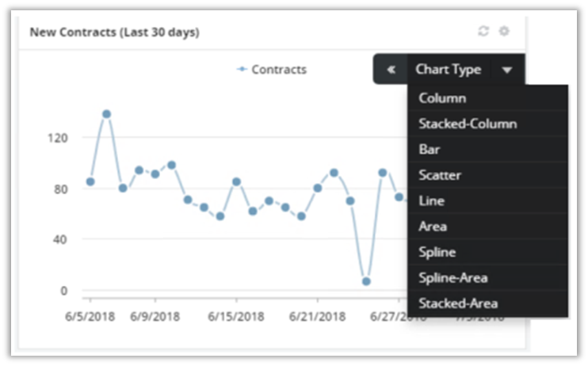Click the highest data point near 140

(x=106, y=114)
